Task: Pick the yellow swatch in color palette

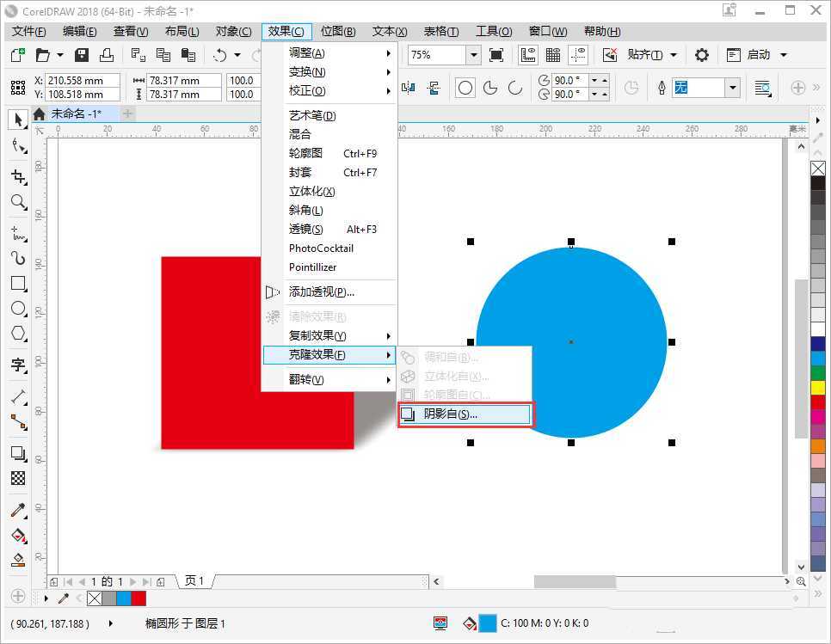Action: click(818, 388)
